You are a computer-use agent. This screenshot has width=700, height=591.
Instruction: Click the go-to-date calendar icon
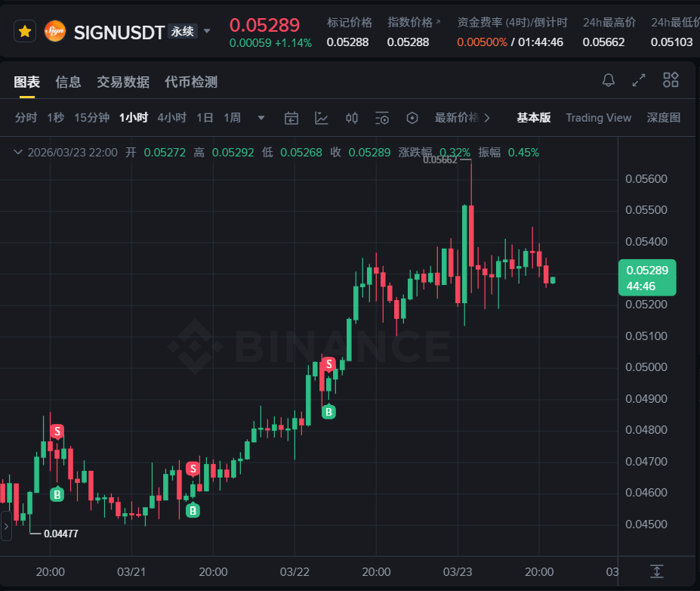coord(291,119)
